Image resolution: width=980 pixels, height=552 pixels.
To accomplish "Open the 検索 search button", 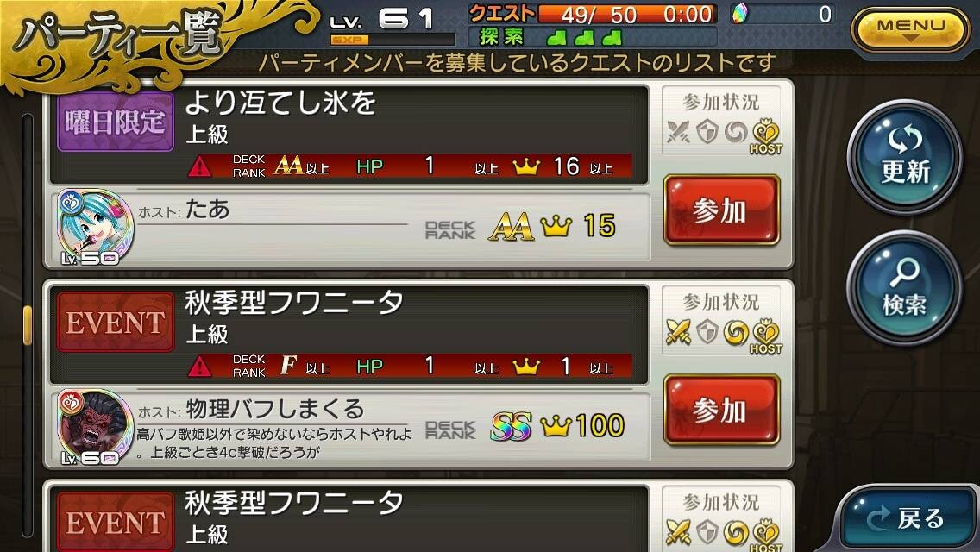I will 904,289.
